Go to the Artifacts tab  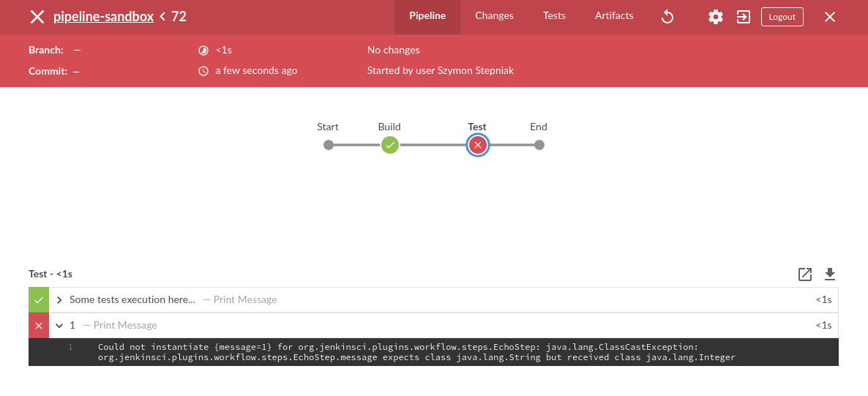tap(614, 15)
